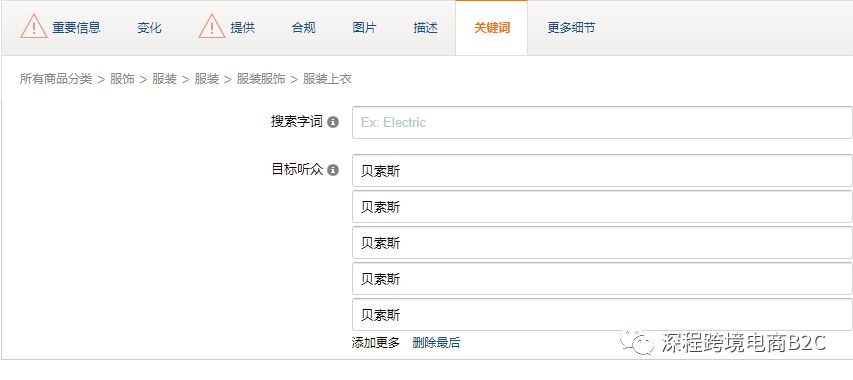853x380 pixels.
Task: Click info icon beside 搜索字词 label
Action: [x=333, y=122]
